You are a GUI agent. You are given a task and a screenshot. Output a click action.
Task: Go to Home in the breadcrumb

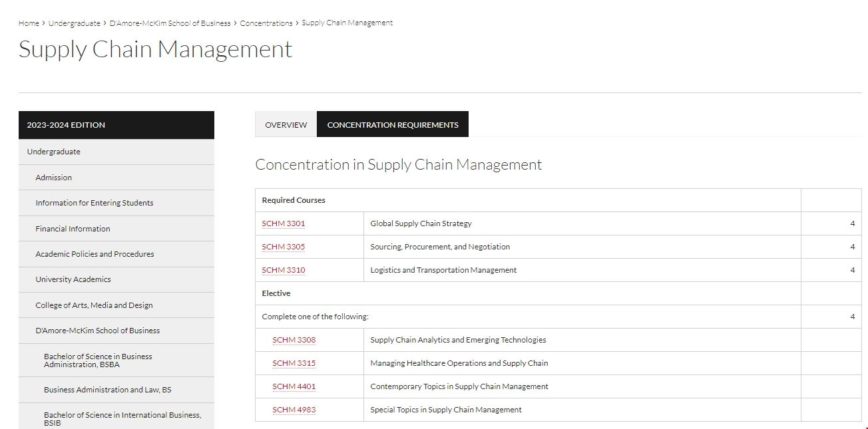pyautogui.click(x=29, y=23)
